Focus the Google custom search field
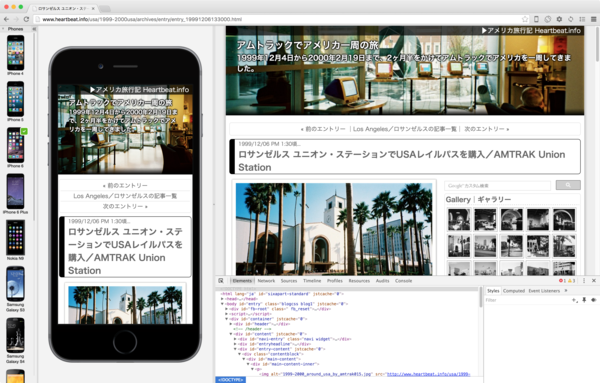600x383 pixels. (x=497, y=186)
